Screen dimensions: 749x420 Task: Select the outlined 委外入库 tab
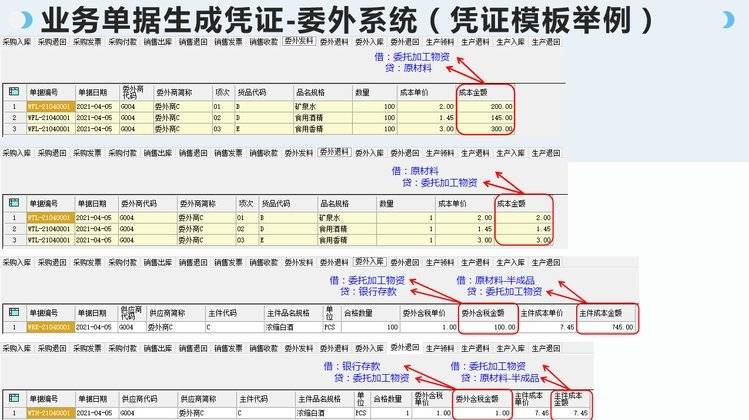pyautogui.click(x=369, y=262)
